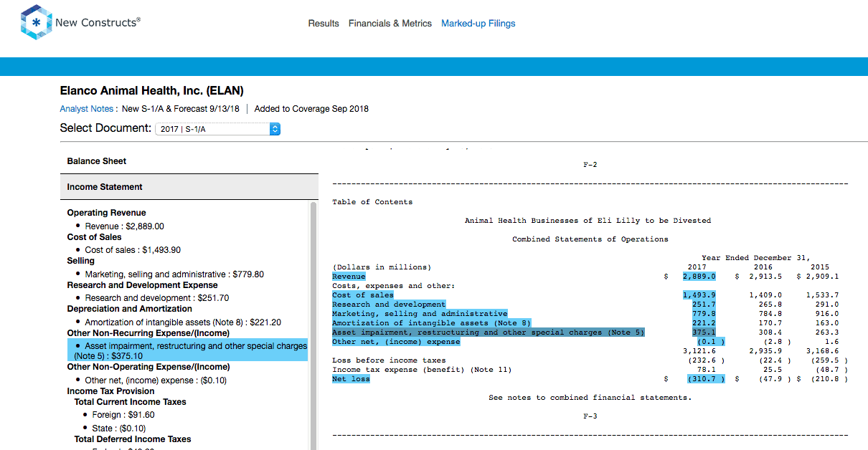Screen dimensions: 868x450
Task: Select the 'State : ($0.10)' sidebar item
Action: pos(118,428)
